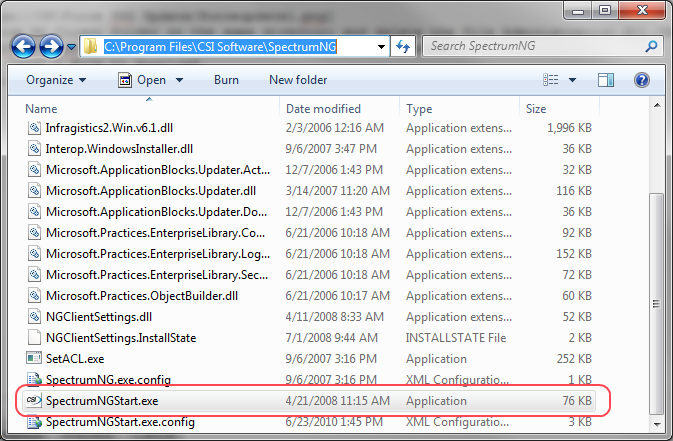Sort by the Type column header
Viewport: 673px width, 441px height.
pos(419,109)
